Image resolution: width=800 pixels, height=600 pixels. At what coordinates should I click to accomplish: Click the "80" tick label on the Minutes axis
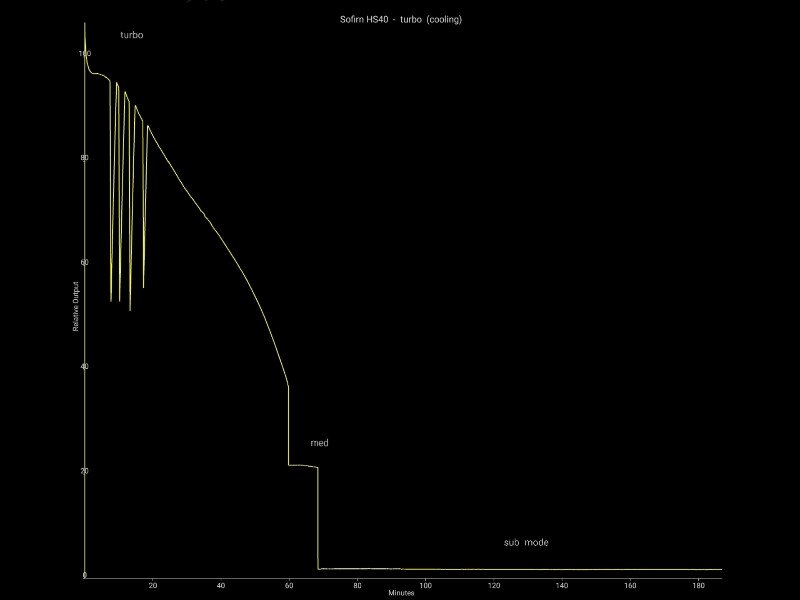[358, 585]
